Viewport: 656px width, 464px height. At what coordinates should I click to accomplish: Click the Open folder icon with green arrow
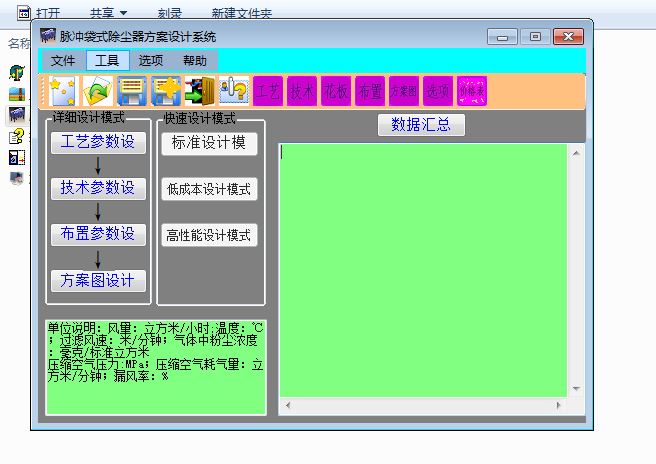tap(98, 91)
